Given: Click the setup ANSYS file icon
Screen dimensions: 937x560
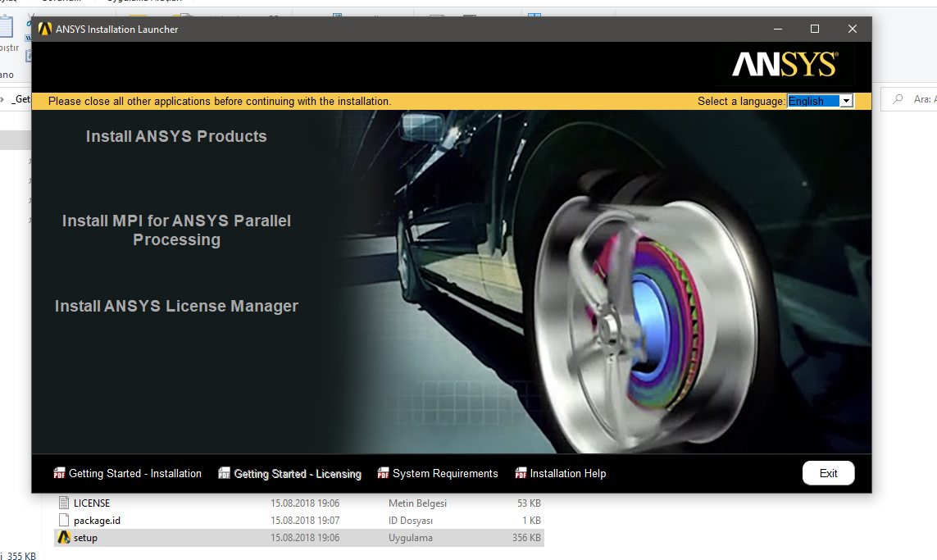Looking at the screenshot, I should pos(63,538).
